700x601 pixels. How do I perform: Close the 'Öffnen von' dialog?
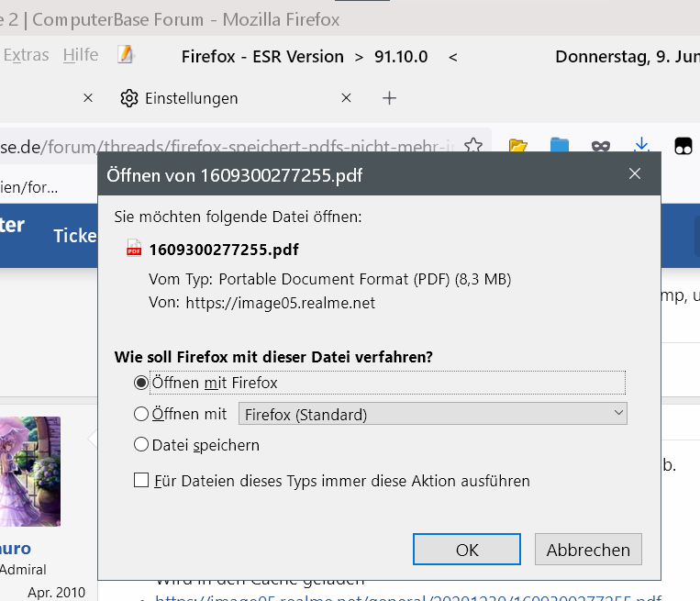[634, 173]
